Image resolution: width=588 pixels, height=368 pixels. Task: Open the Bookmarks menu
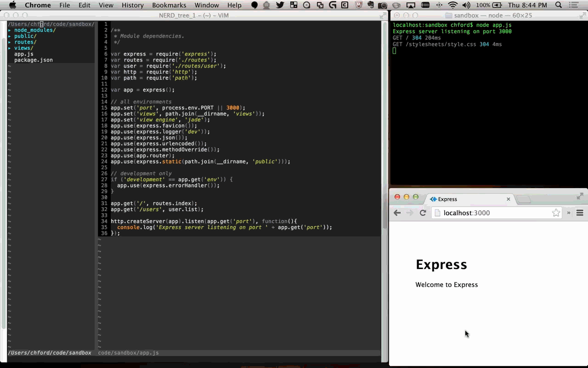pos(169,5)
